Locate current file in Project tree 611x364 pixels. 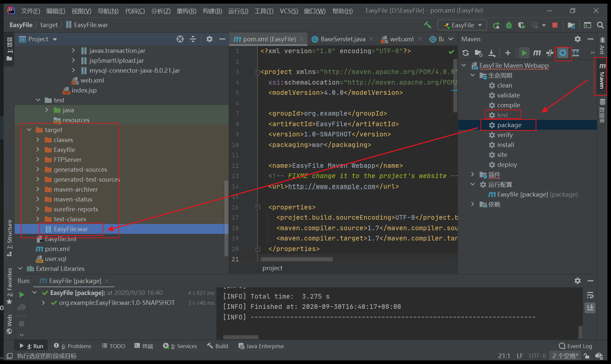coord(180,39)
